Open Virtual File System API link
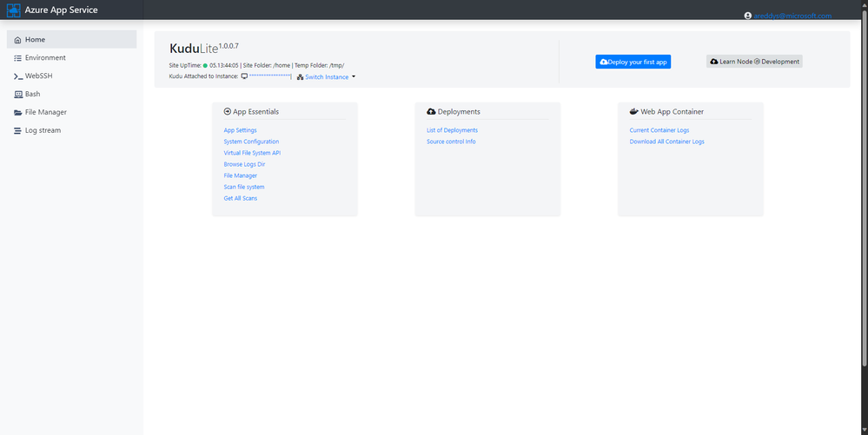868x435 pixels. pyautogui.click(x=252, y=153)
